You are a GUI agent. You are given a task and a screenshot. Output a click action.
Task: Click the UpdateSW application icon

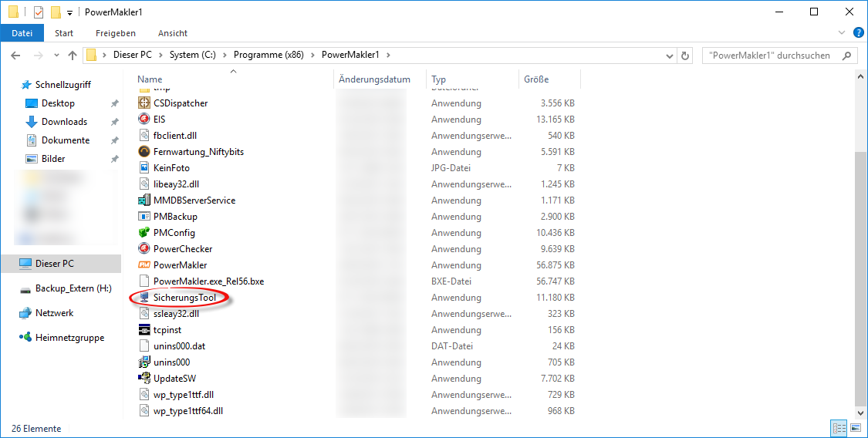pyautogui.click(x=144, y=379)
